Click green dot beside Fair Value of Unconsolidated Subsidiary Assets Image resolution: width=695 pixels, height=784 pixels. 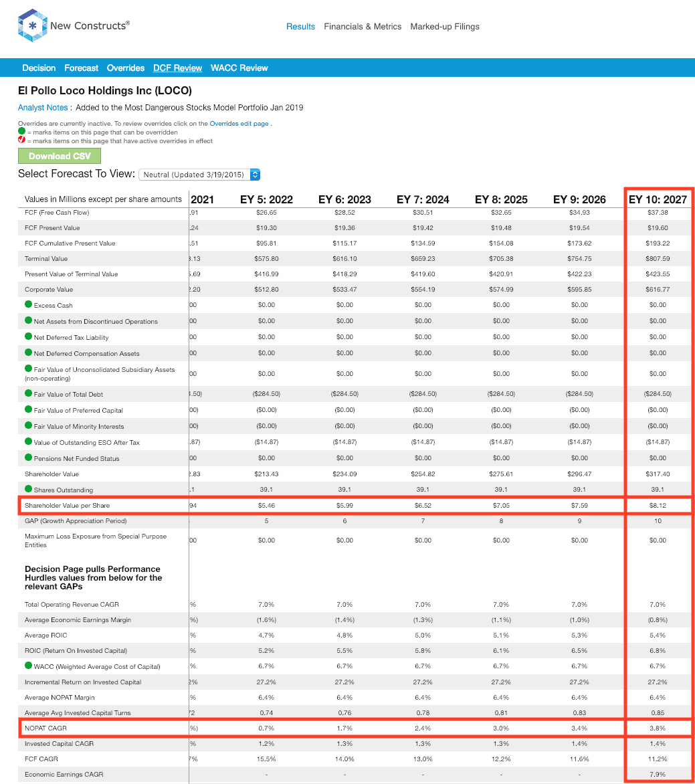(x=29, y=368)
